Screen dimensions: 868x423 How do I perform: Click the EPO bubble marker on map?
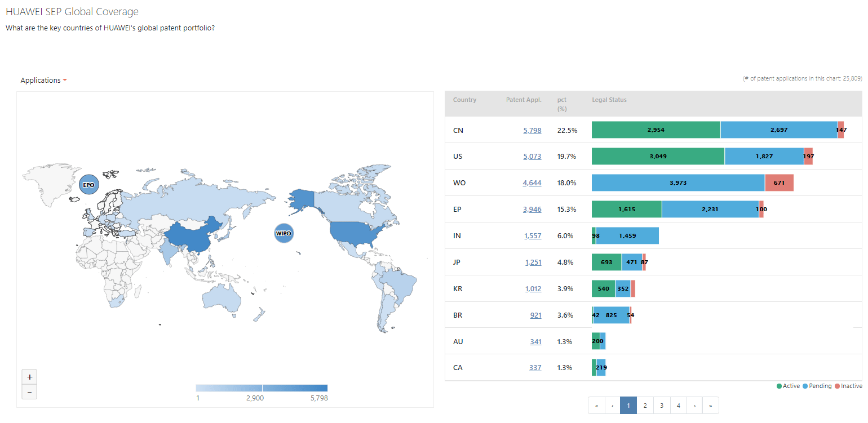pos(88,185)
